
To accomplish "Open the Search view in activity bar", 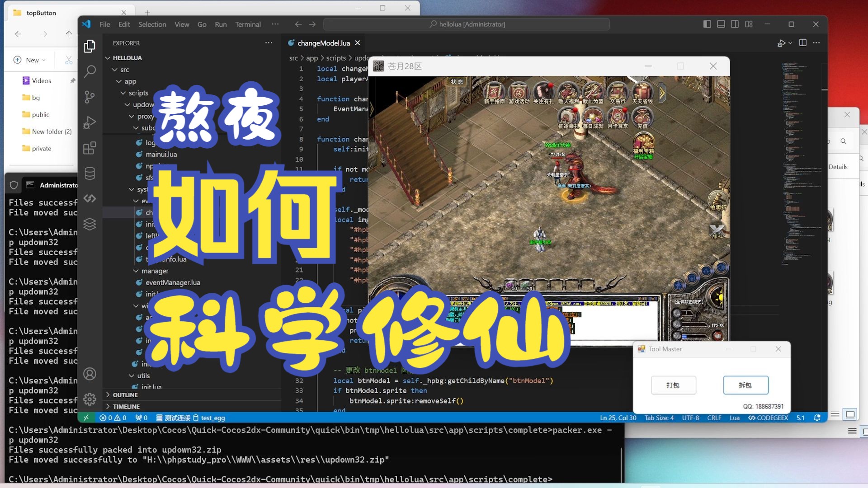I will pyautogui.click(x=90, y=71).
